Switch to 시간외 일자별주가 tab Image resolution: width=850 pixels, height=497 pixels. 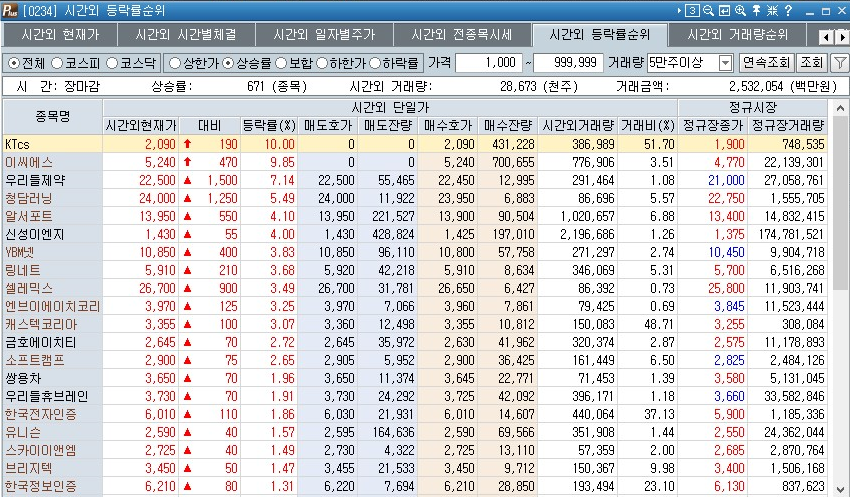click(x=324, y=35)
